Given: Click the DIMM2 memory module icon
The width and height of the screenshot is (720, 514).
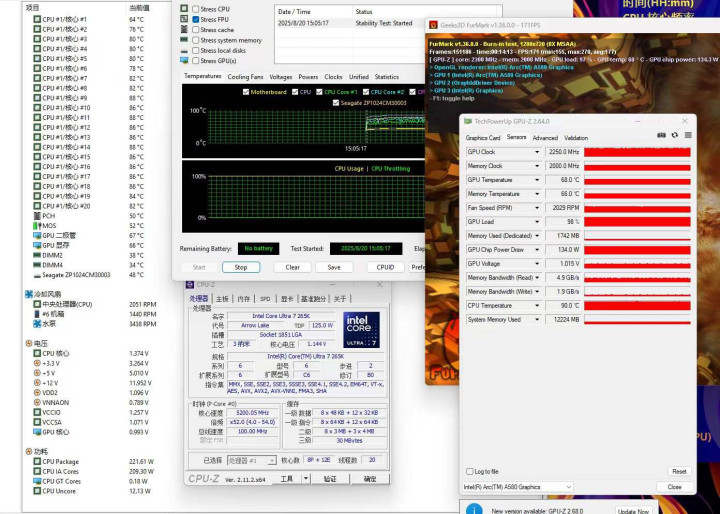Looking at the screenshot, I should (x=37, y=255).
